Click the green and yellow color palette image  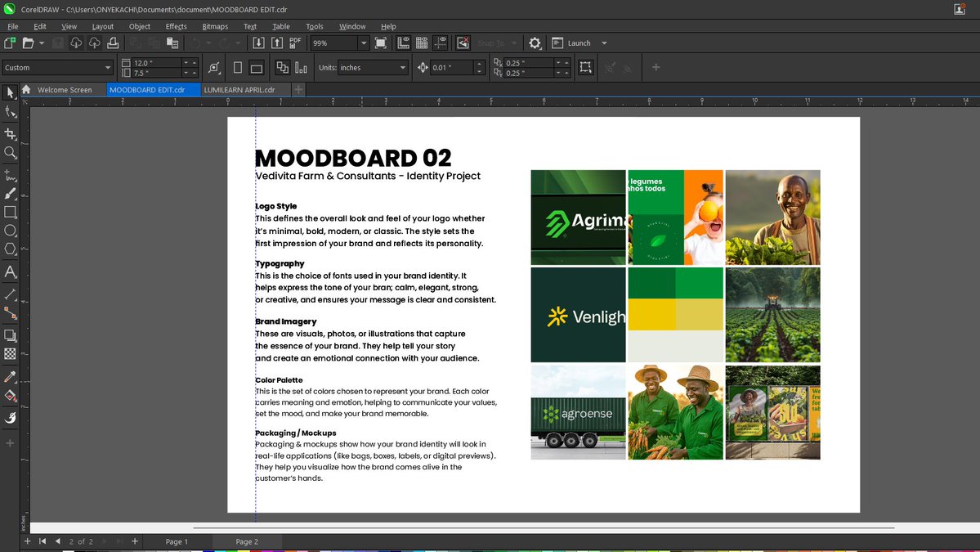[676, 315]
